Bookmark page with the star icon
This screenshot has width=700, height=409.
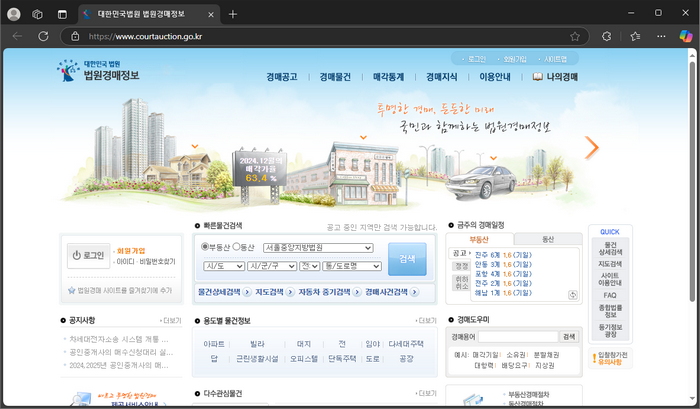click(574, 35)
